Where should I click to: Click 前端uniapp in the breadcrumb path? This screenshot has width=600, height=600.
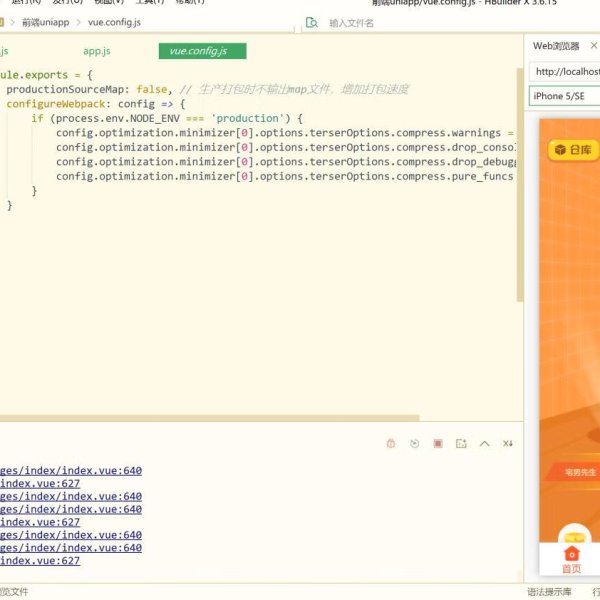coord(47,22)
